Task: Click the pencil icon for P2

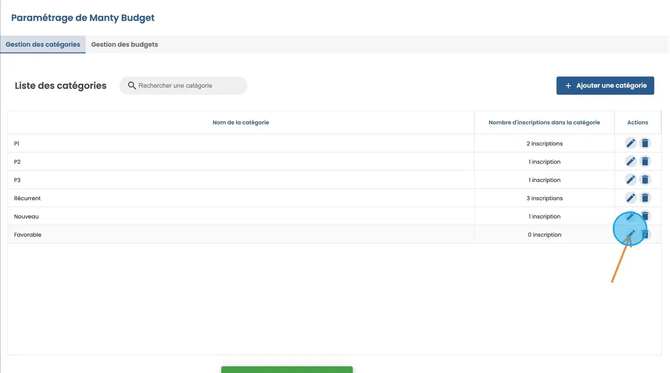Action: point(630,162)
